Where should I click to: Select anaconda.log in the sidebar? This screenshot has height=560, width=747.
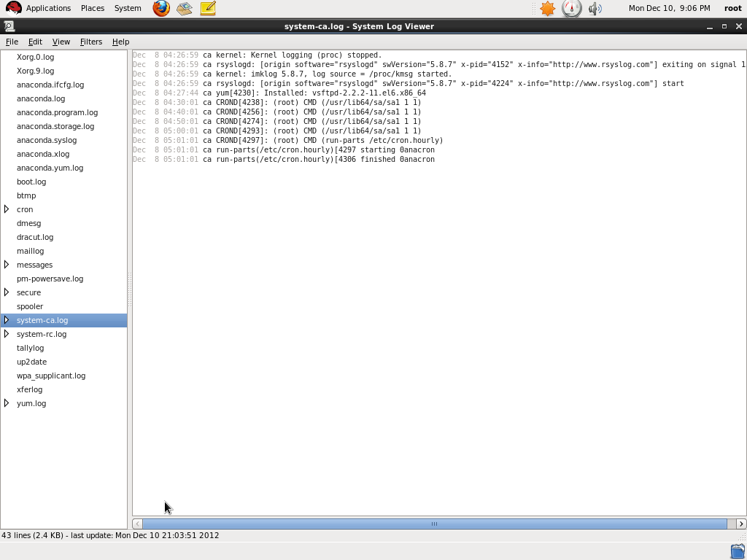(41, 98)
